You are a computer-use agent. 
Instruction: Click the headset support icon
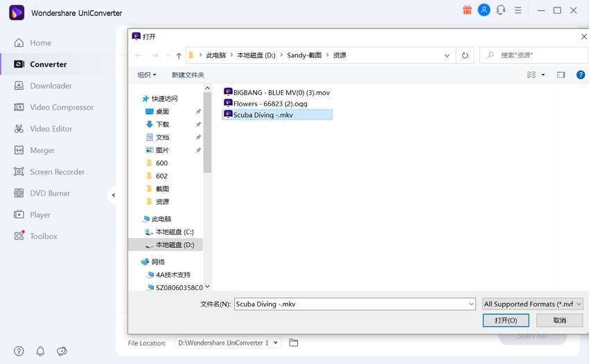point(501,10)
